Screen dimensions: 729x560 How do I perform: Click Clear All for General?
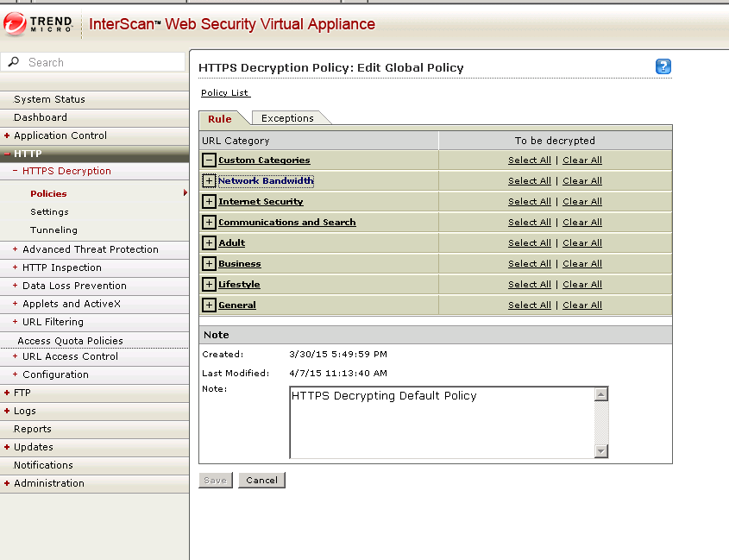pos(582,305)
